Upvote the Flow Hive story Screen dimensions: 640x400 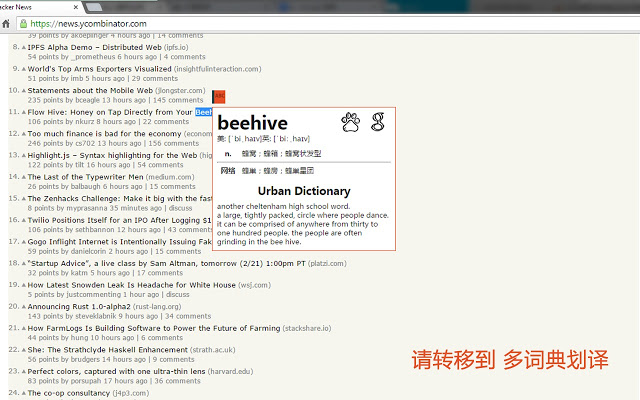[x=24, y=112]
